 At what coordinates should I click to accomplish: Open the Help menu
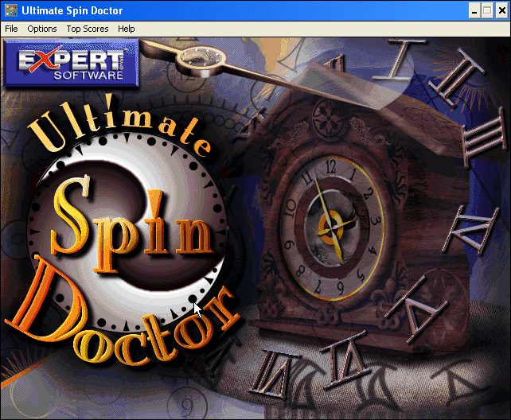coord(126,29)
